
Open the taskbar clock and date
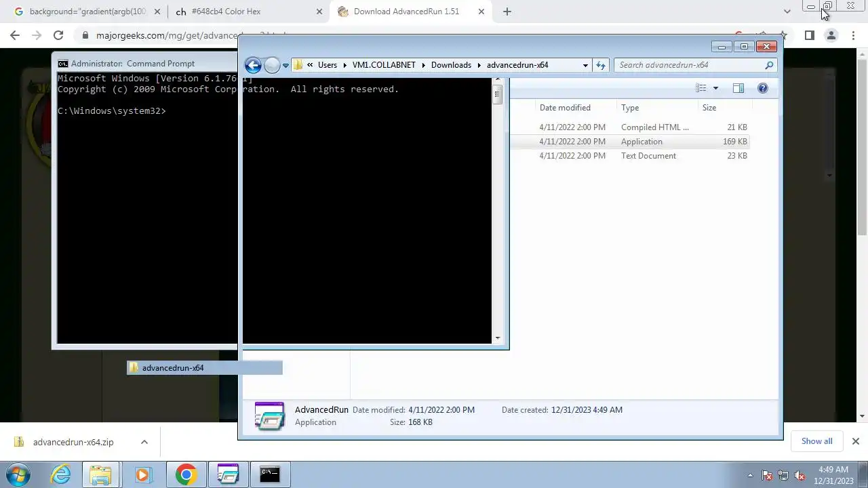tap(833, 475)
